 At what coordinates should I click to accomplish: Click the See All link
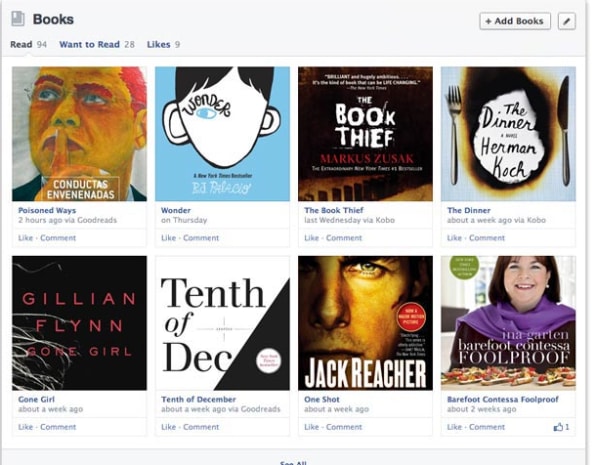point(293,463)
